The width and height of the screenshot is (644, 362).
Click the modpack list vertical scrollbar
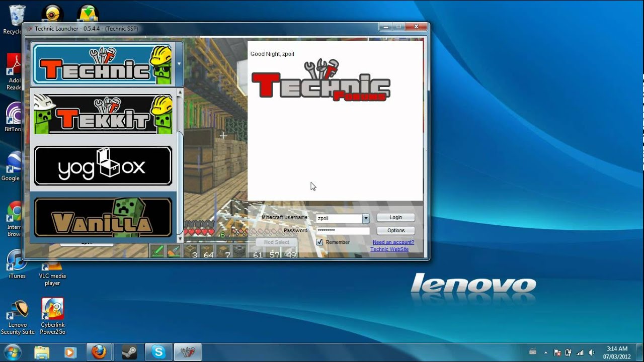point(180,165)
